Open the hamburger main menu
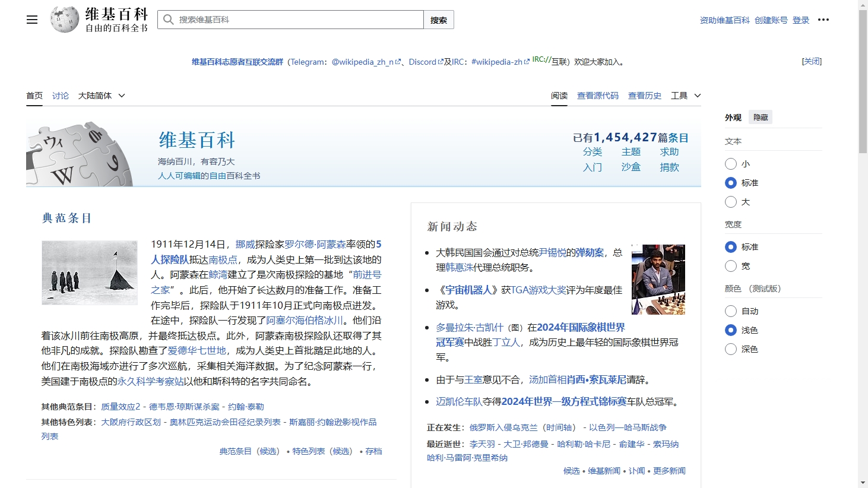Viewport: 868px width, 488px height. [x=32, y=20]
